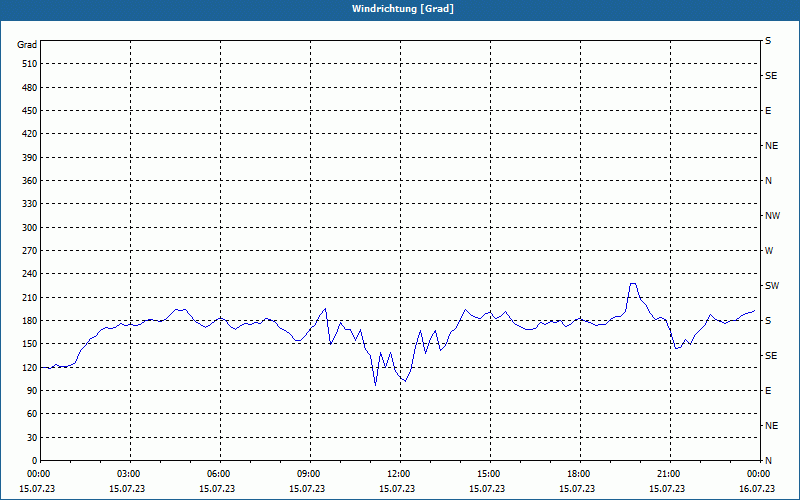Viewport: 800px width, 500px height.
Task: Select the 18:00 x-axis time label
Action: point(580,474)
